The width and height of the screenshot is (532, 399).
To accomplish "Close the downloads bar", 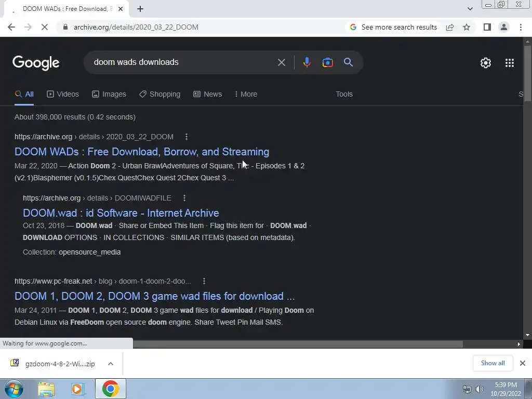I will coord(523,363).
